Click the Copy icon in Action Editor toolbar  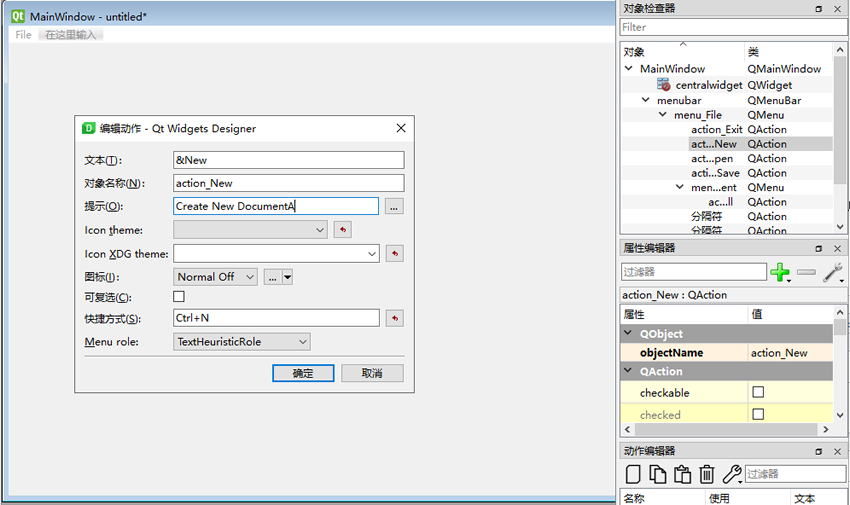click(658, 474)
